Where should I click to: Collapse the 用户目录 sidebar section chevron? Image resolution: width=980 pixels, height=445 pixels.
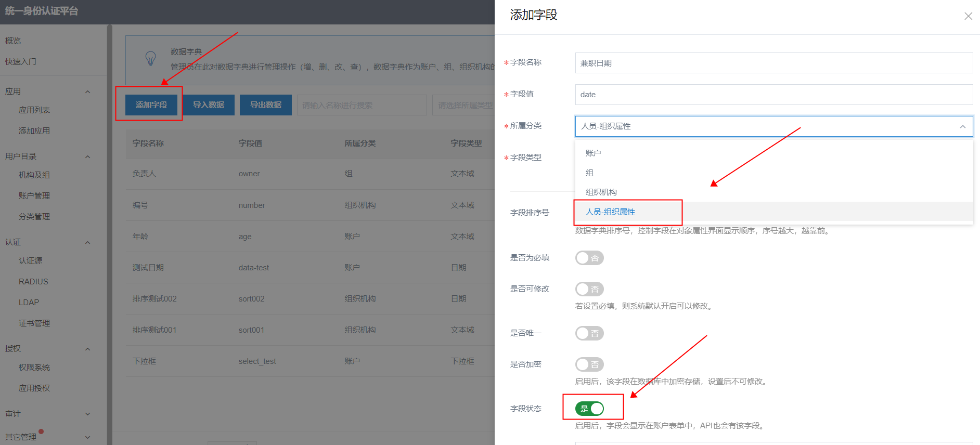87,157
